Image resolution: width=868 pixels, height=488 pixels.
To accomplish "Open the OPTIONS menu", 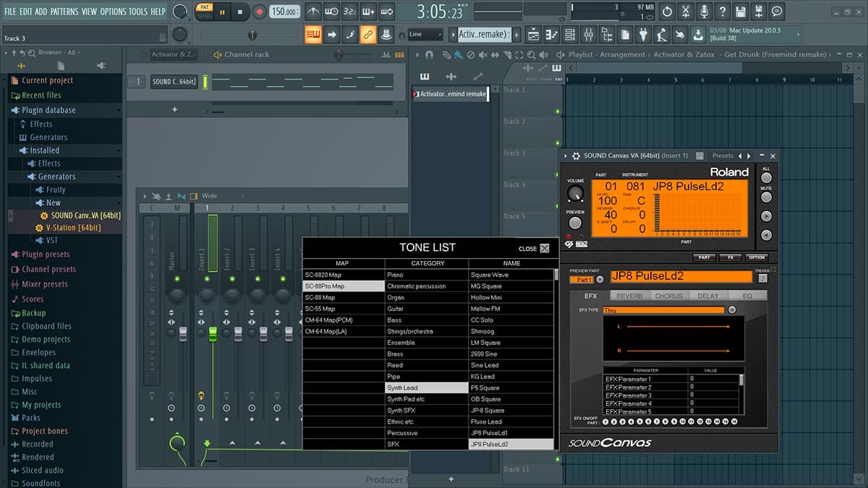I will [113, 12].
